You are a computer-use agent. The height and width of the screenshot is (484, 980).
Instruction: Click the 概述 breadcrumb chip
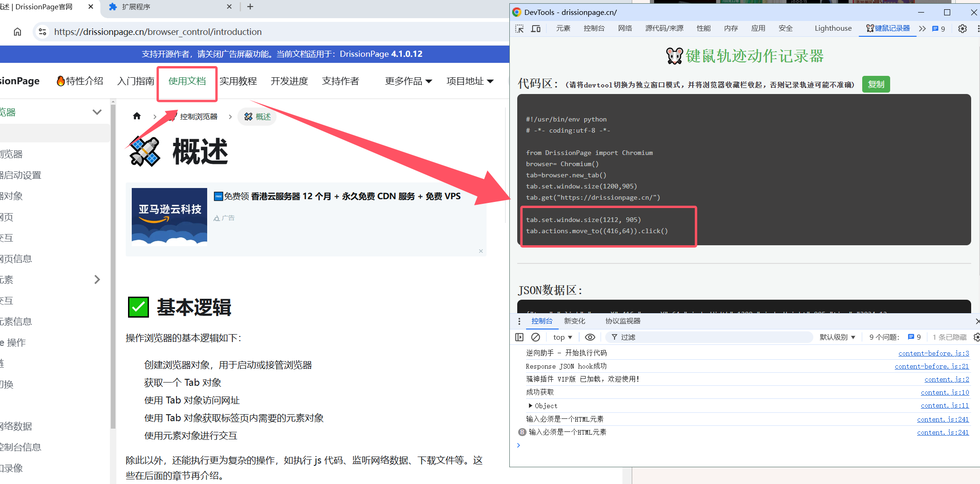pyautogui.click(x=257, y=116)
